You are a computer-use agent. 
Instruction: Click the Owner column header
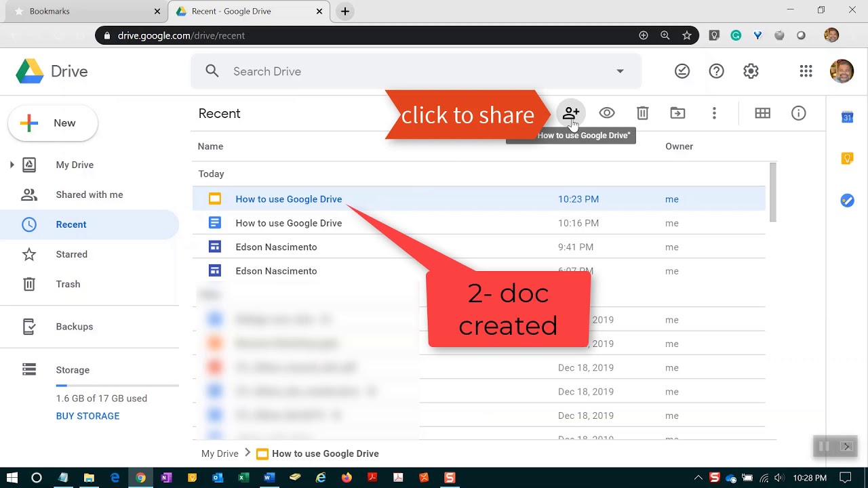click(x=679, y=146)
